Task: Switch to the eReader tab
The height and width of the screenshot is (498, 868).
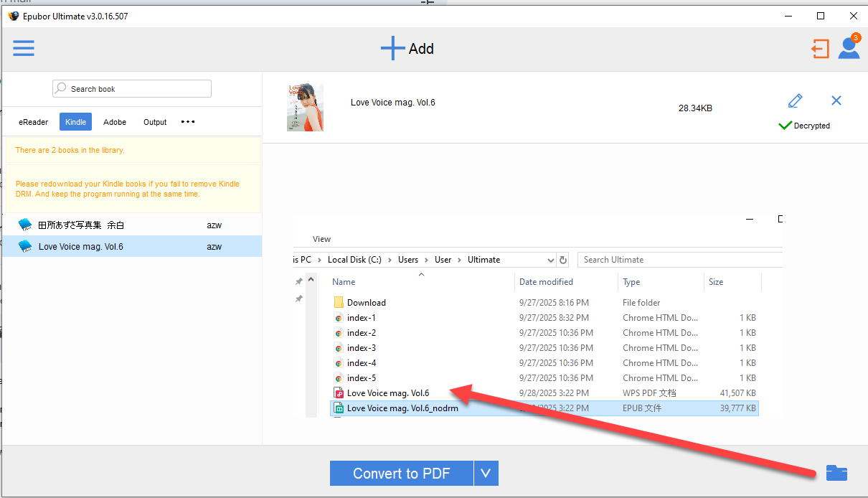Action: pos(34,122)
